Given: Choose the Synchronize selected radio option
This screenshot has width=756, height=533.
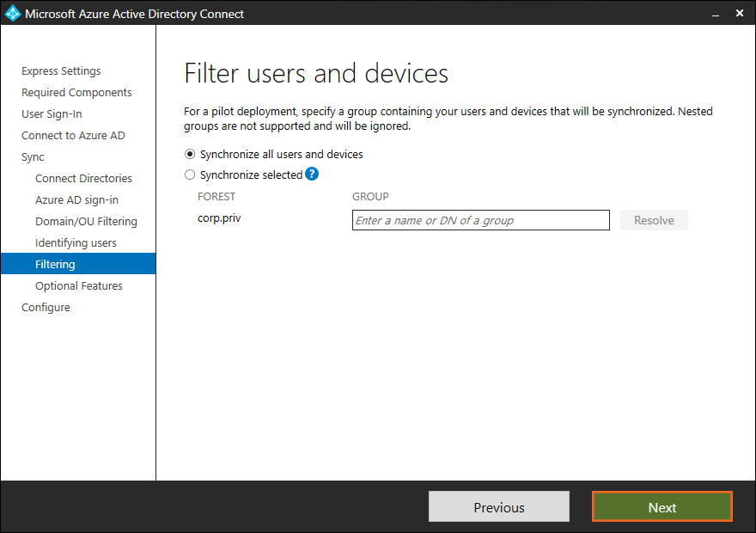Looking at the screenshot, I should click(x=190, y=175).
